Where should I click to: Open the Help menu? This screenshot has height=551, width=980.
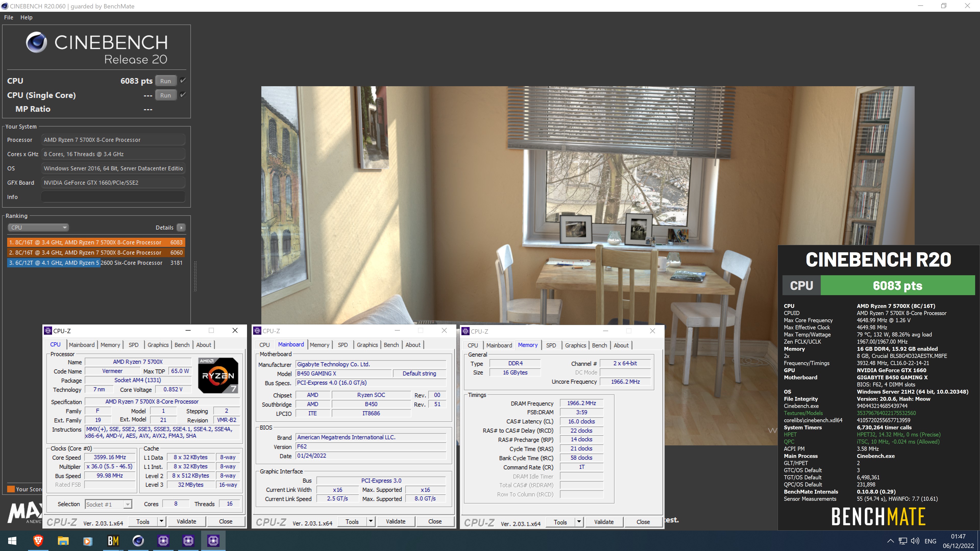(x=26, y=17)
